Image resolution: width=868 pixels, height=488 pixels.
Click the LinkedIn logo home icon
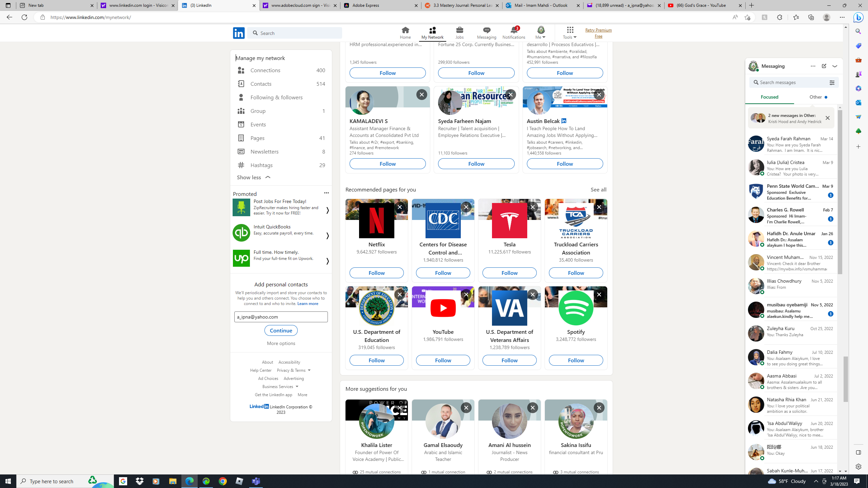239,33
